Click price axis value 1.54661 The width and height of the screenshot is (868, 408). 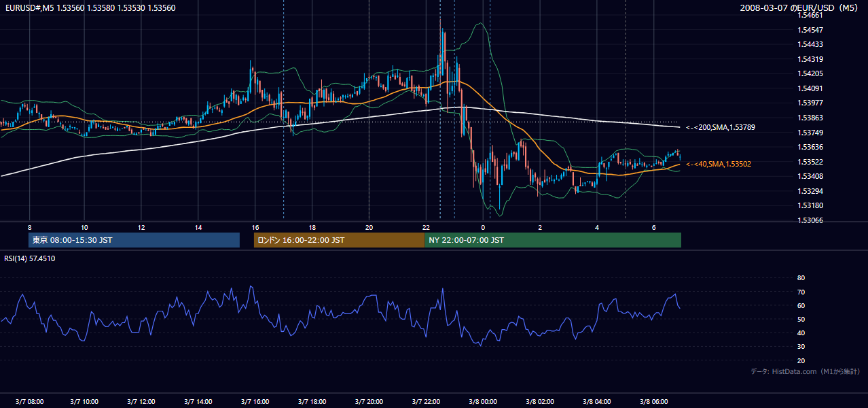pos(810,15)
